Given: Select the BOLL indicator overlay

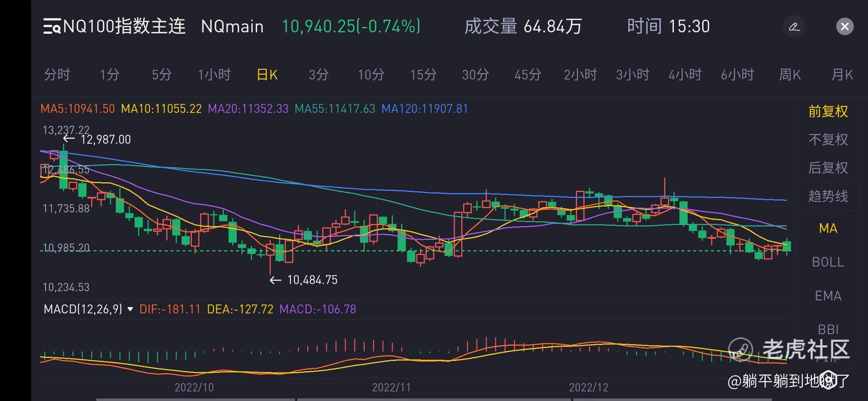Looking at the screenshot, I should coord(828,262).
